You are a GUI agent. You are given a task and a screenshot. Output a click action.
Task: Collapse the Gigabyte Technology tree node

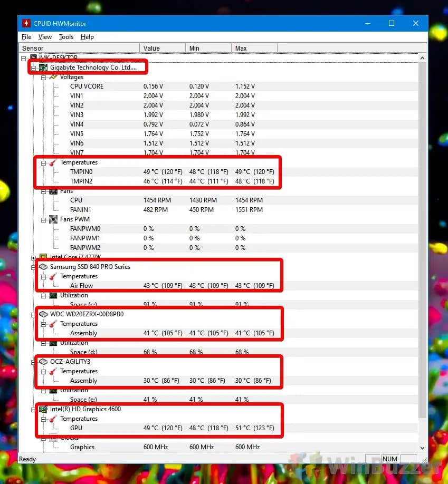pyautogui.click(x=34, y=67)
